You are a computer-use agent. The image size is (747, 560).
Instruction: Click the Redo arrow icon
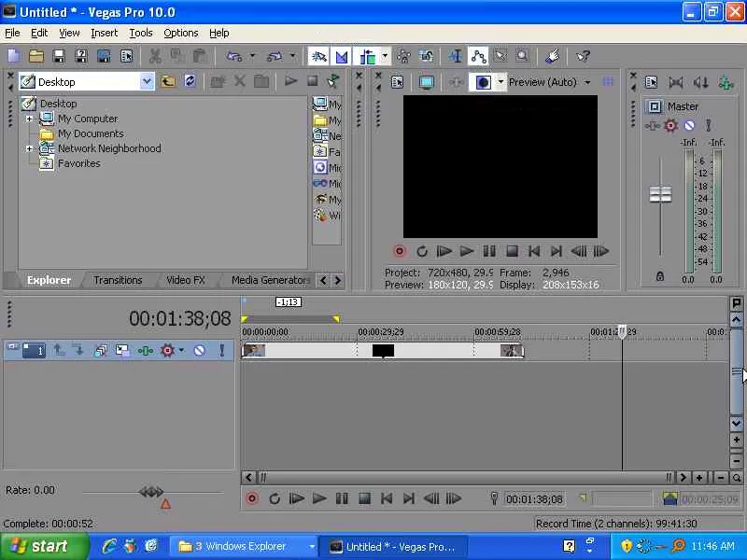275,56
